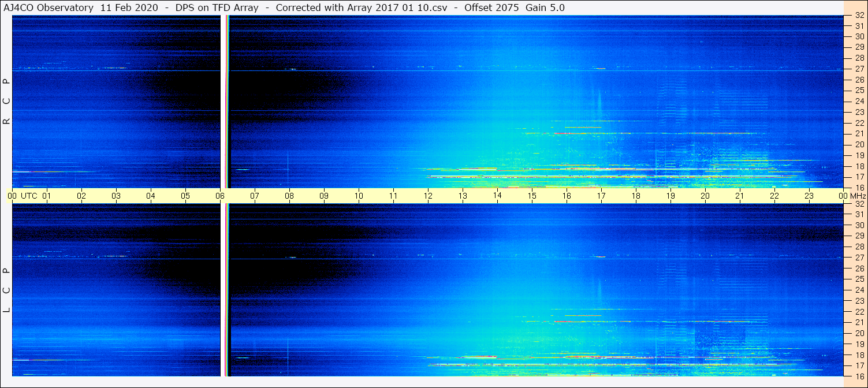
Task: Select the 20 hour marker on time axis
Action: point(705,196)
